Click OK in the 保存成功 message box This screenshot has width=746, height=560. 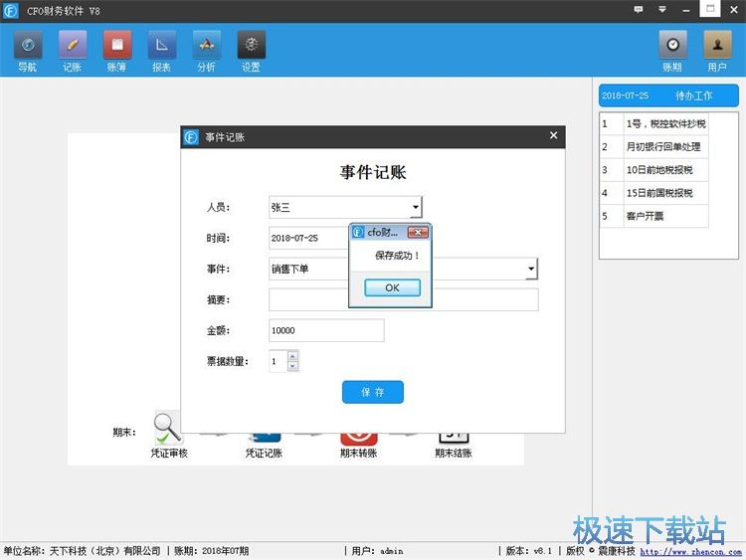click(x=393, y=287)
